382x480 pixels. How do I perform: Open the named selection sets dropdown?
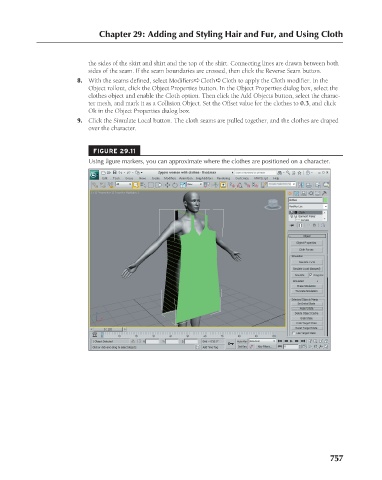282,184
